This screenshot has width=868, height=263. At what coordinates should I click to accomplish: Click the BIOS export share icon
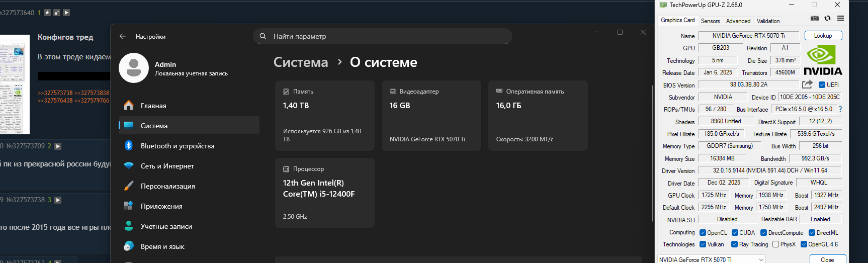807,84
